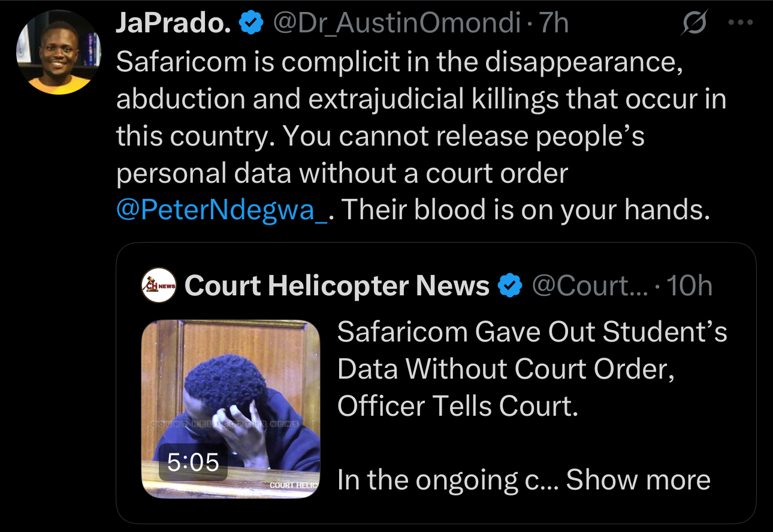Open the truncated @Court... handle
The image size is (773, 532).
pos(590,286)
